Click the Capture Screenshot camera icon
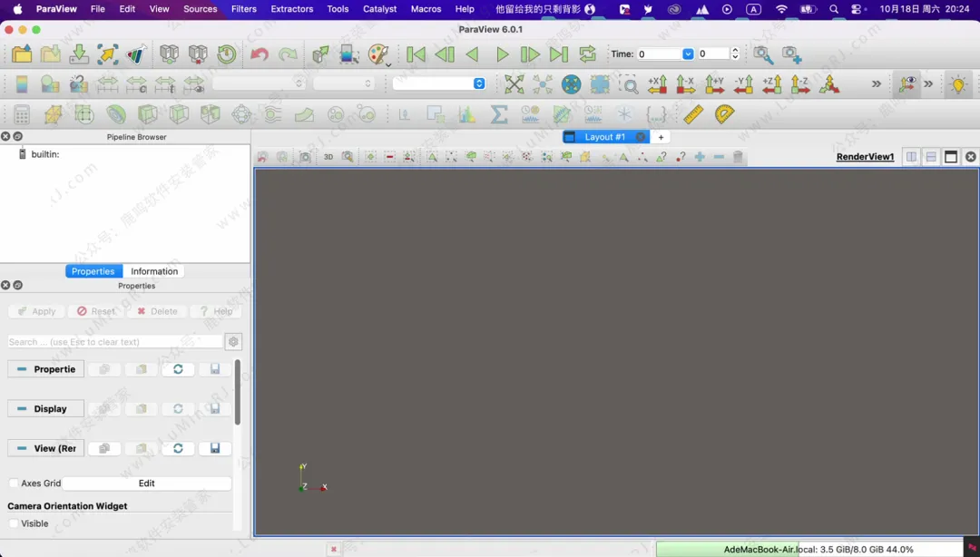The height and width of the screenshot is (557, 980). [305, 157]
